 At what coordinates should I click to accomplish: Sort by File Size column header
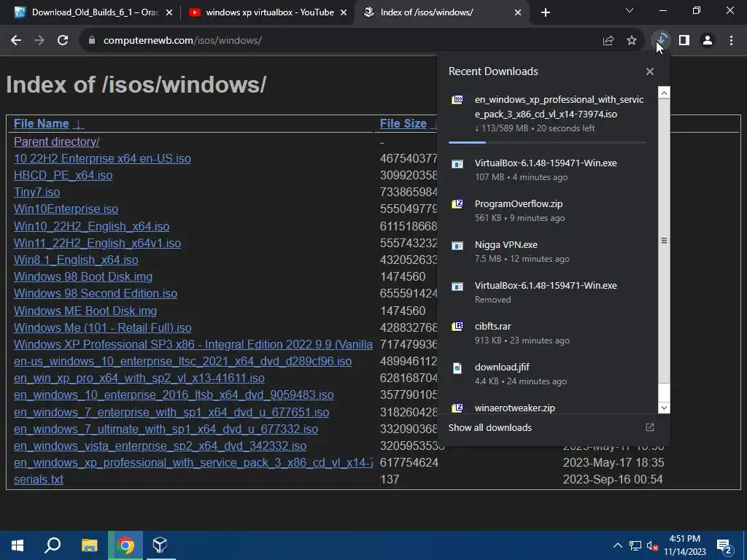403,123
